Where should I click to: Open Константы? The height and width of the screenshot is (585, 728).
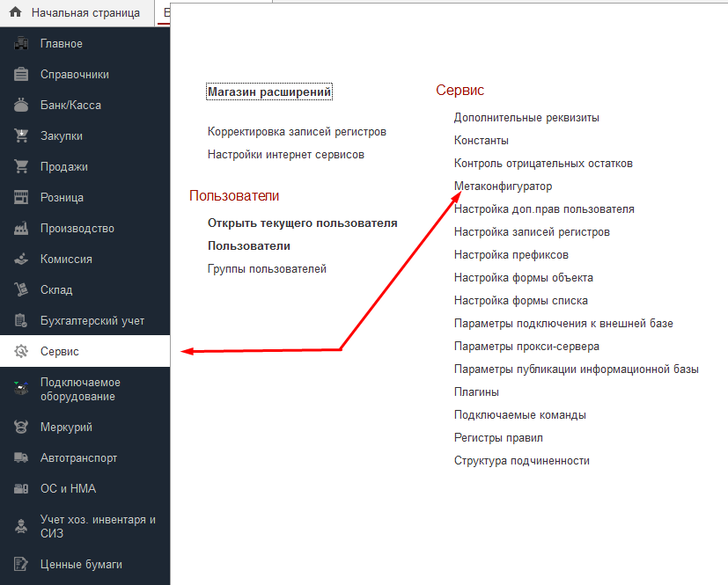[481, 141]
